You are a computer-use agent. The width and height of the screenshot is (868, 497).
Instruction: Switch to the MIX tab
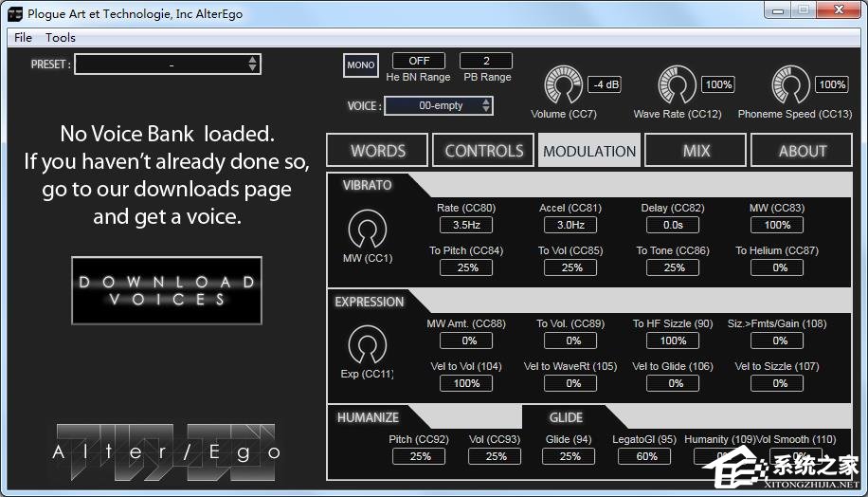pos(696,151)
